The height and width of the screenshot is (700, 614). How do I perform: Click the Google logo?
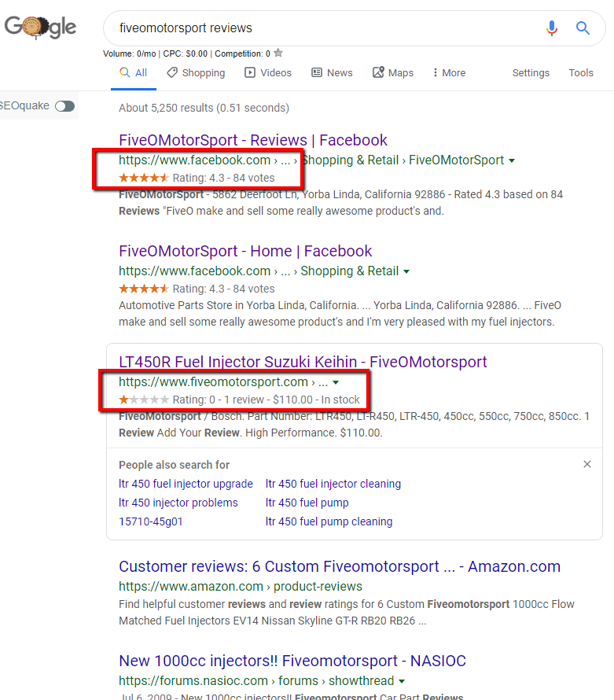(40, 28)
